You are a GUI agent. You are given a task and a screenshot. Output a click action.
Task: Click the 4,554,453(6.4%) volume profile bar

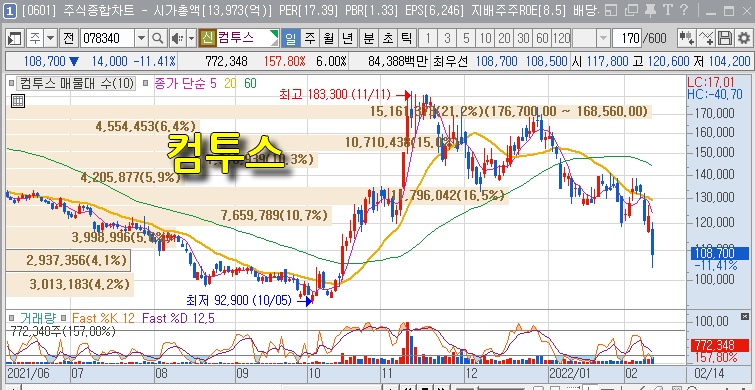point(103,126)
